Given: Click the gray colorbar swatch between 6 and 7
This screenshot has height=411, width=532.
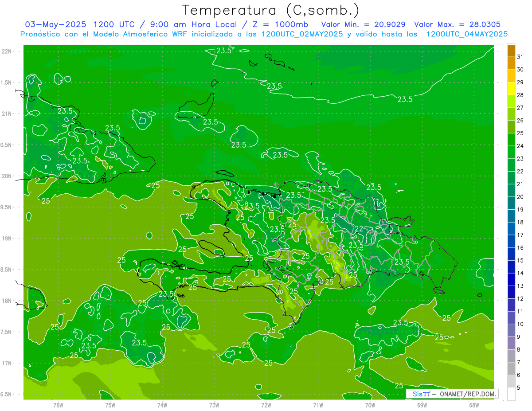Looking at the screenshot, I should click(511, 369).
